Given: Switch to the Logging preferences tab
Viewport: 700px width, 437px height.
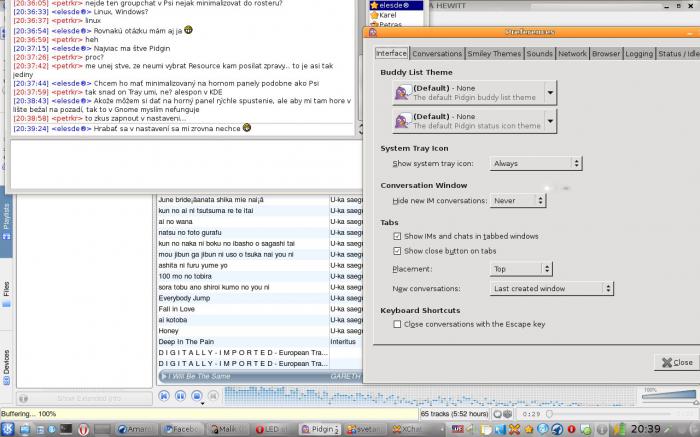Looking at the screenshot, I should tap(639, 54).
